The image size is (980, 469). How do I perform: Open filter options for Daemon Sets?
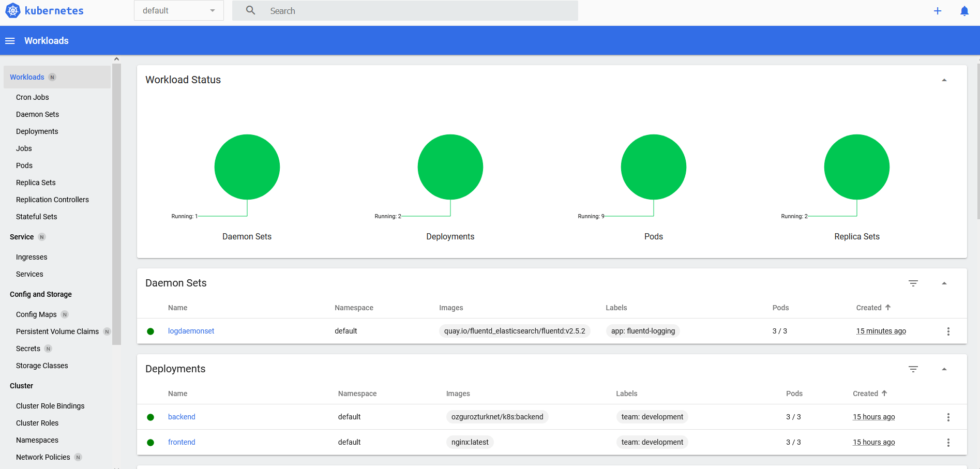point(913,283)
